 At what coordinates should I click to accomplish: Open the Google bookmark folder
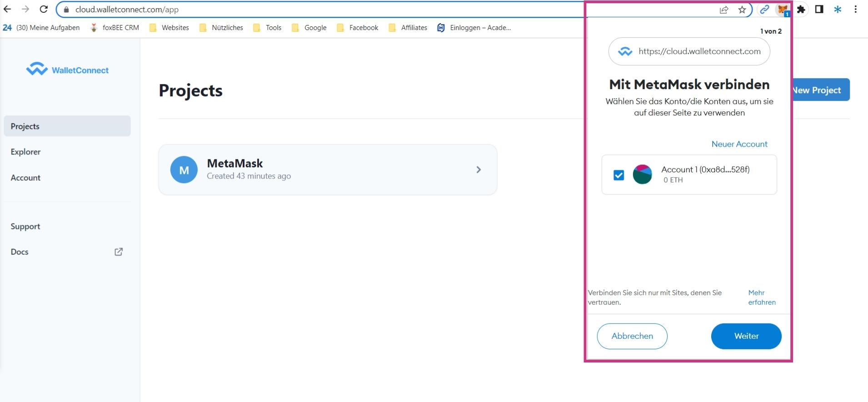point(309,28)
